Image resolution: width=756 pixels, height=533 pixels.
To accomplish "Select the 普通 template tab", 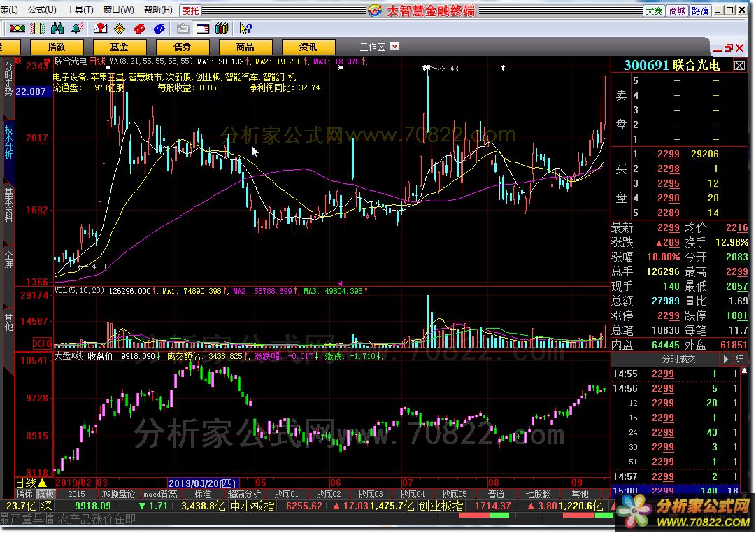I will (496, 494).
